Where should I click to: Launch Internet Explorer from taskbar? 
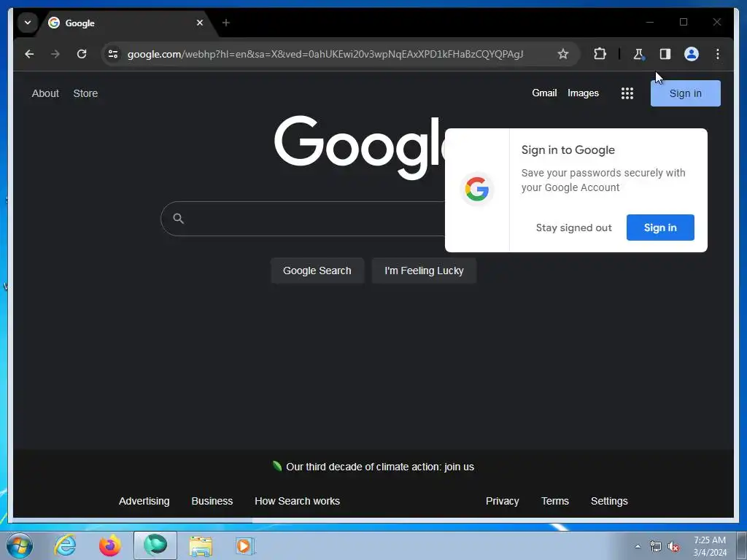(x=65, y=545)
